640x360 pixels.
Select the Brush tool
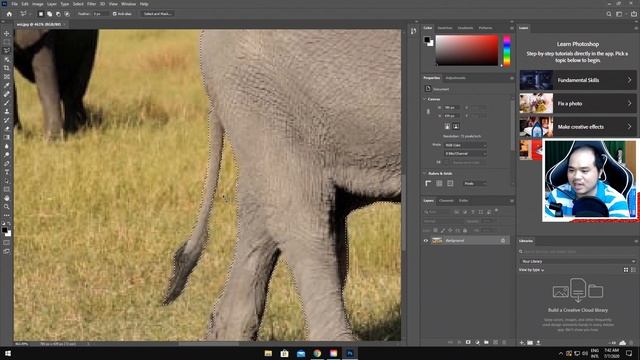[x=7, y=103]
